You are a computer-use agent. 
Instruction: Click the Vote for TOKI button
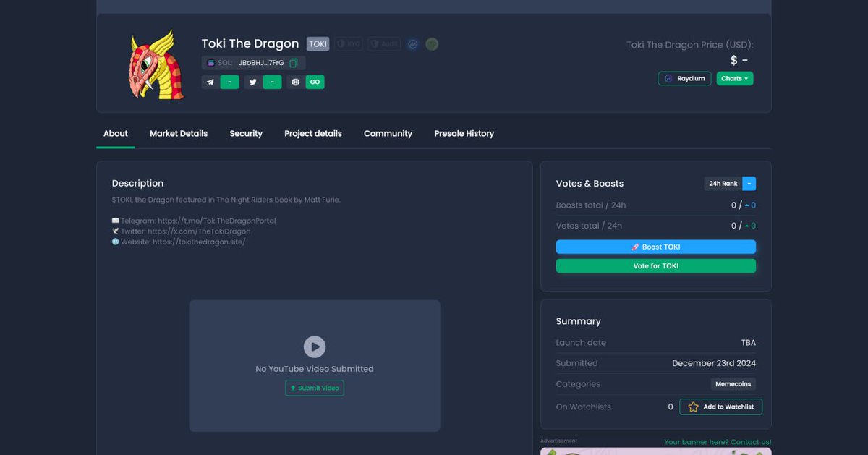tap(656, 266)
